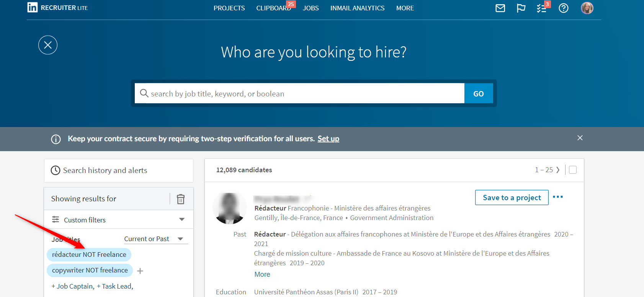Expand More past positions link
The width and height of the screenshot is (644, 297).
coord(262,274)
